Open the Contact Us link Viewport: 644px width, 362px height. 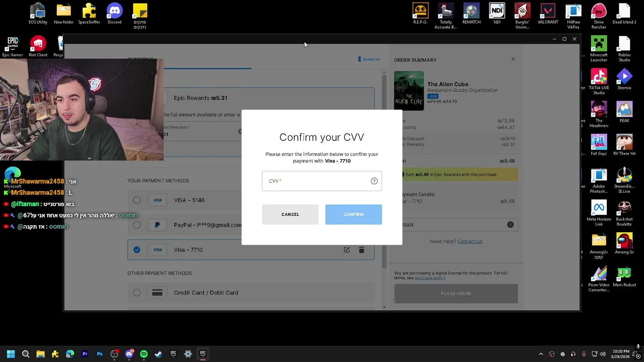pyautogui.click(x=469, y=241)
